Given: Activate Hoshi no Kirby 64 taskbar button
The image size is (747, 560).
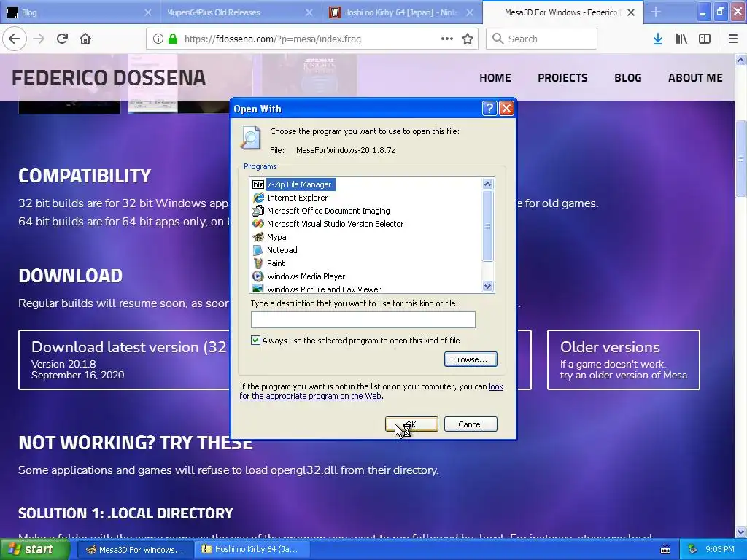Looking at the screenshot, I should click(x=252, y=549).
